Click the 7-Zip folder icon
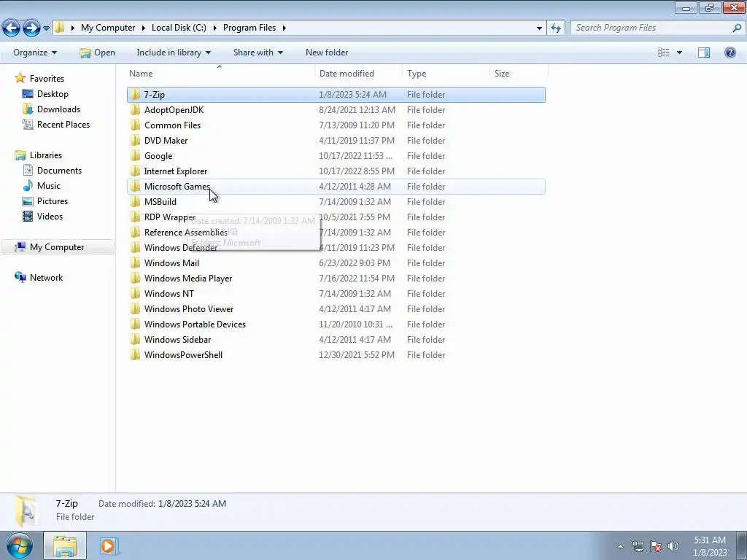 pos(135,94)
